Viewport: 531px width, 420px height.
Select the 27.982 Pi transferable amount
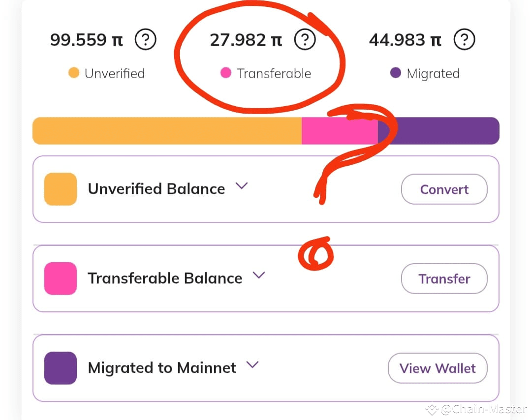pos(246,39)
